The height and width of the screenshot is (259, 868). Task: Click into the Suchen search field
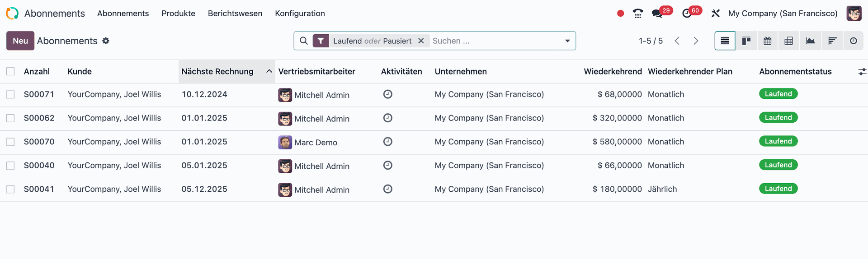coord(493,41)
